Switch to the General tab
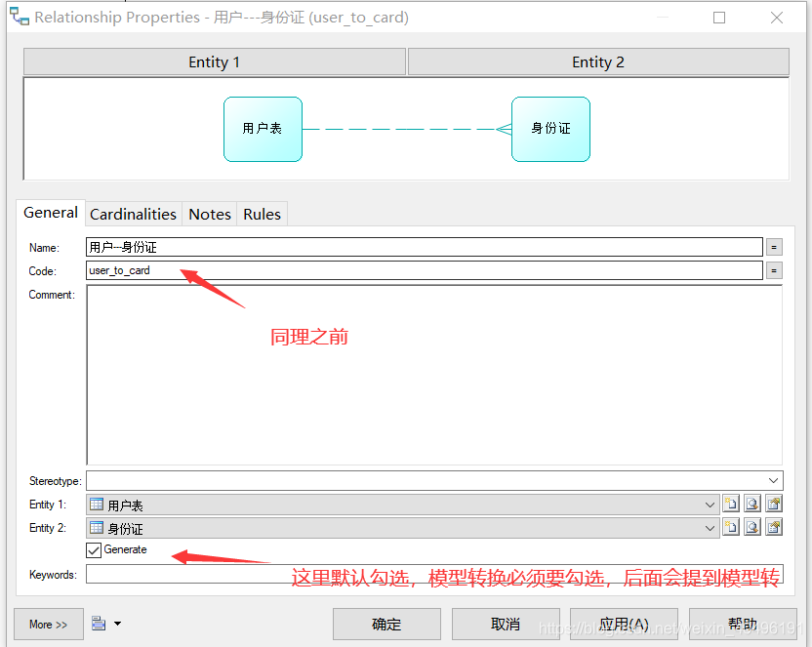This screenshot has height=647, width=812. pyautogui.click(x=51, y=213)
